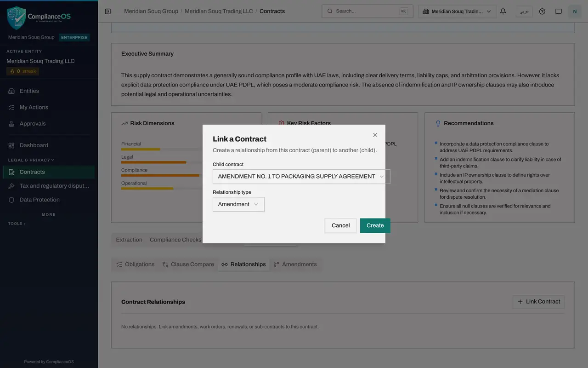Image resolution: width=588 pixels, height=368 pixels.
Task: Cancel the link contract dialog
Action: (x=341, y=225)
